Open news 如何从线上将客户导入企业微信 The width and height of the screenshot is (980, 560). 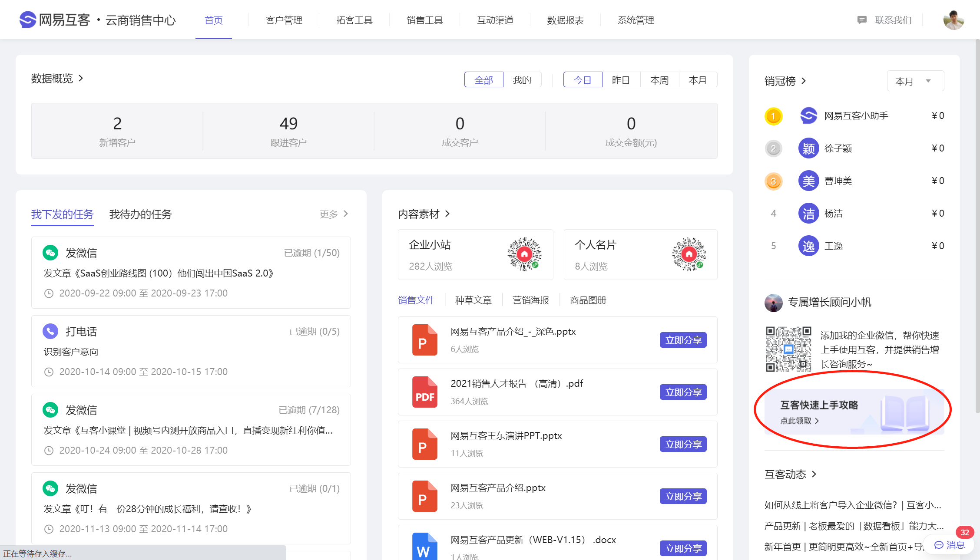pos(853,505)
